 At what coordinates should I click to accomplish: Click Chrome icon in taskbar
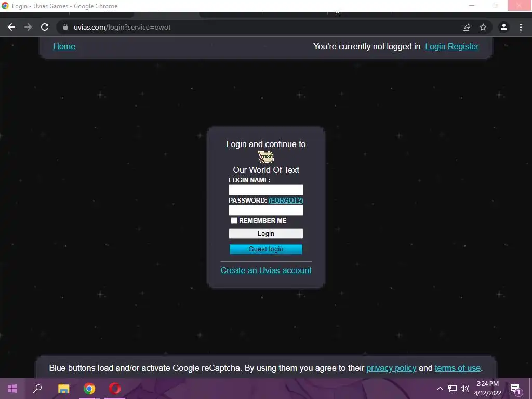89,389
